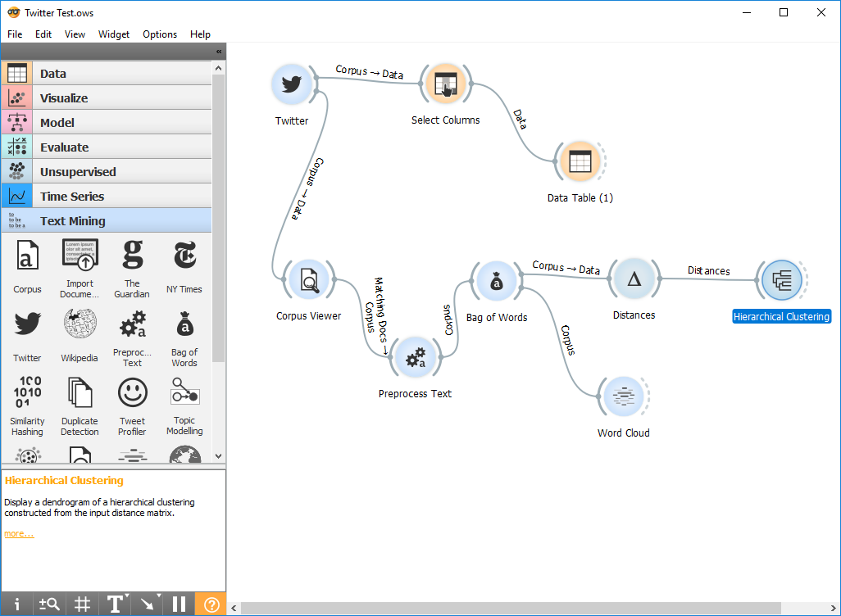841x616 pixels.
Task: Collapse the Text Mining widget category
Action: tap(107, 221)
